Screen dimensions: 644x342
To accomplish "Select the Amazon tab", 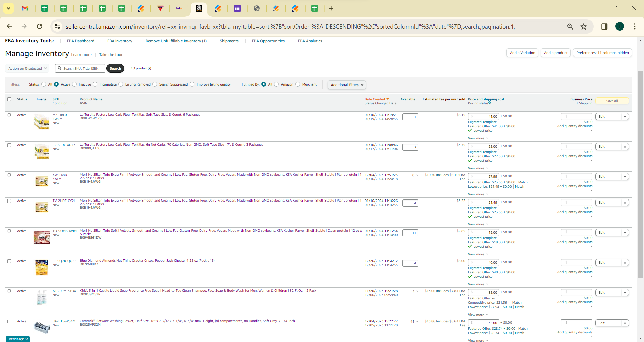I will tap(199, 8).
